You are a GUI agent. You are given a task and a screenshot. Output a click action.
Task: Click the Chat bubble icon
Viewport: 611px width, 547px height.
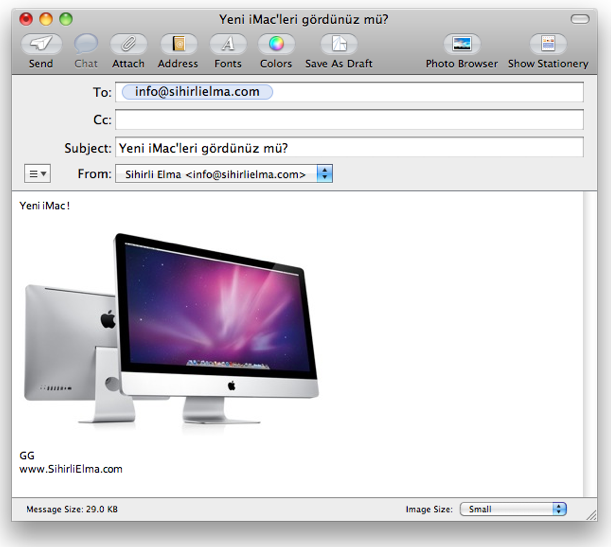86,44
